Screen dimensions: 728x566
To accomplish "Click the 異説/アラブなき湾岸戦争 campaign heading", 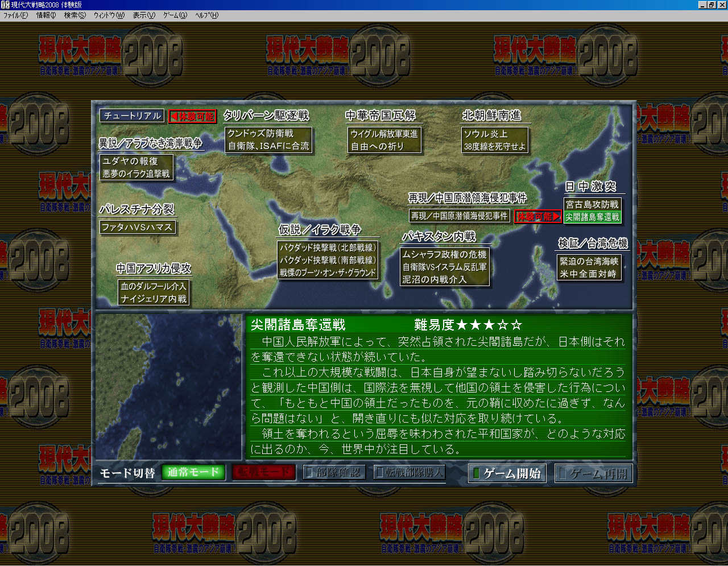I will coord(151,143).
